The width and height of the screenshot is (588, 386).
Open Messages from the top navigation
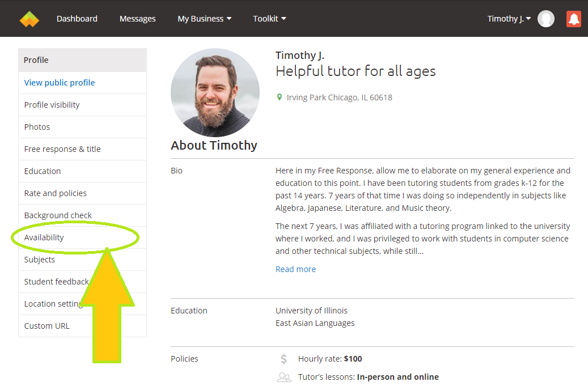click(137, 19)
